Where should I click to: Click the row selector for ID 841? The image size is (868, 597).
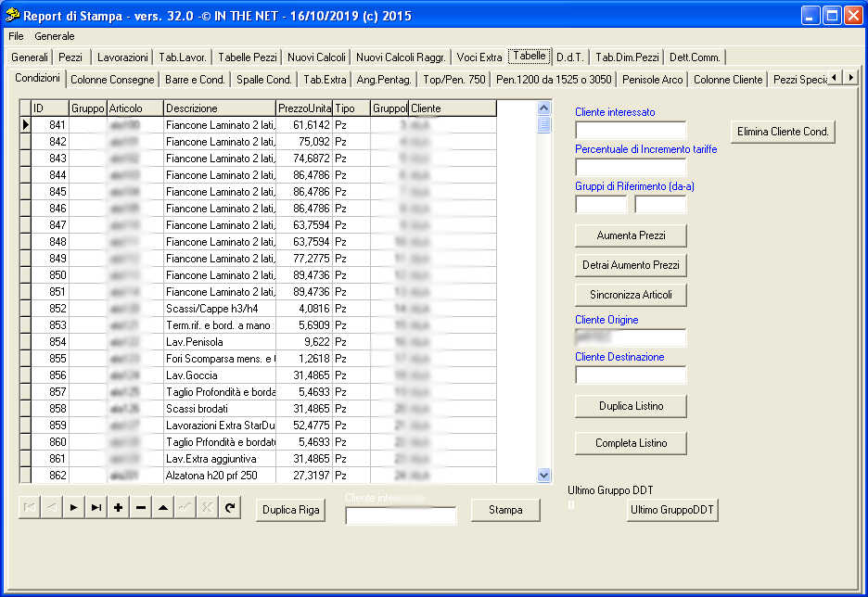pos(25,125)
